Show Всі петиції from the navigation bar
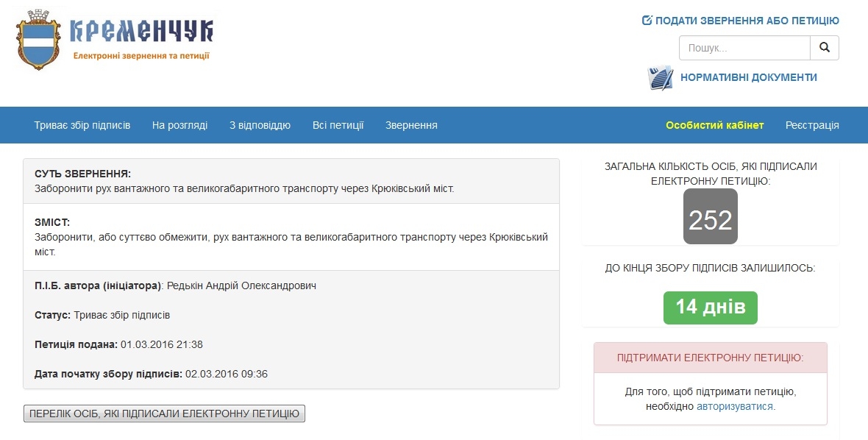 338,125
